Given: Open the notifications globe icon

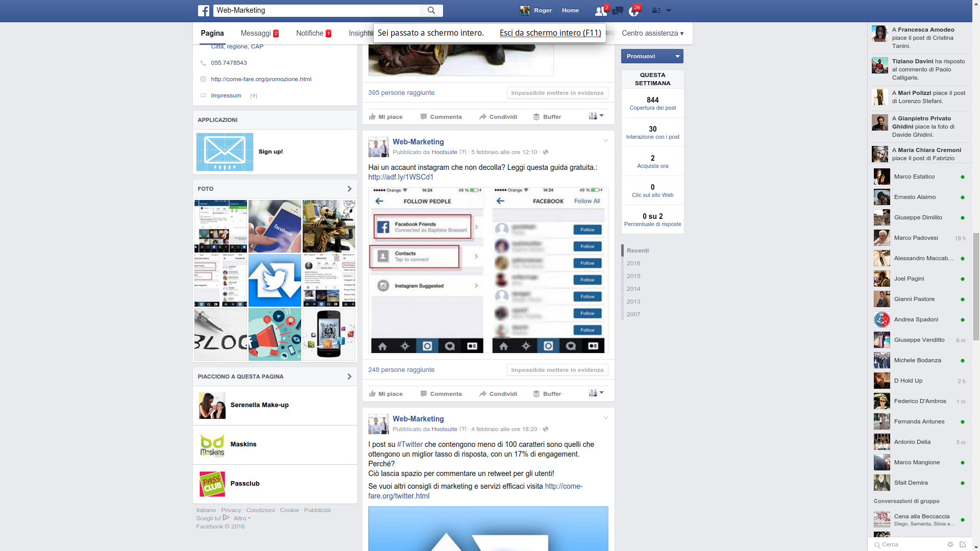Looking at the screenshot, I should pos(633,11).
